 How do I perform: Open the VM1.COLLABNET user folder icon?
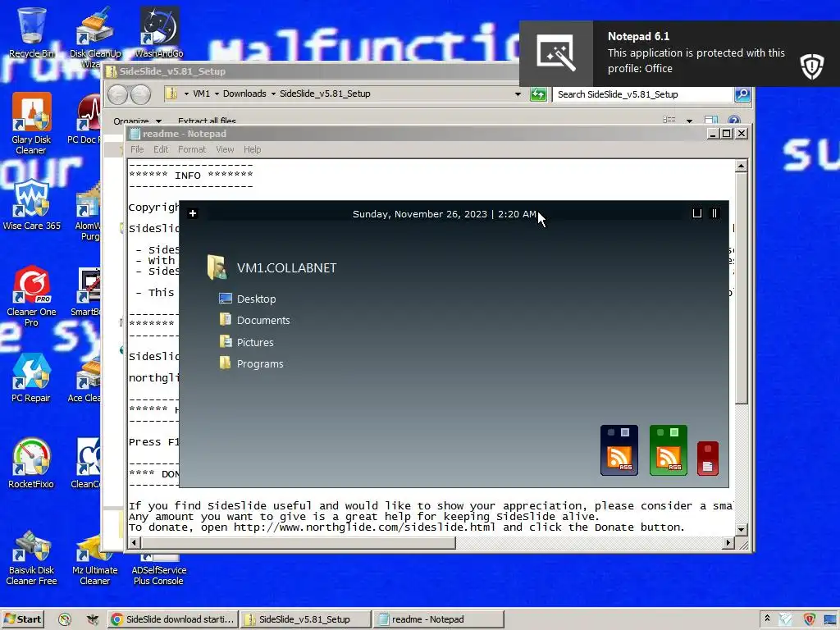[x=217, y=267]
